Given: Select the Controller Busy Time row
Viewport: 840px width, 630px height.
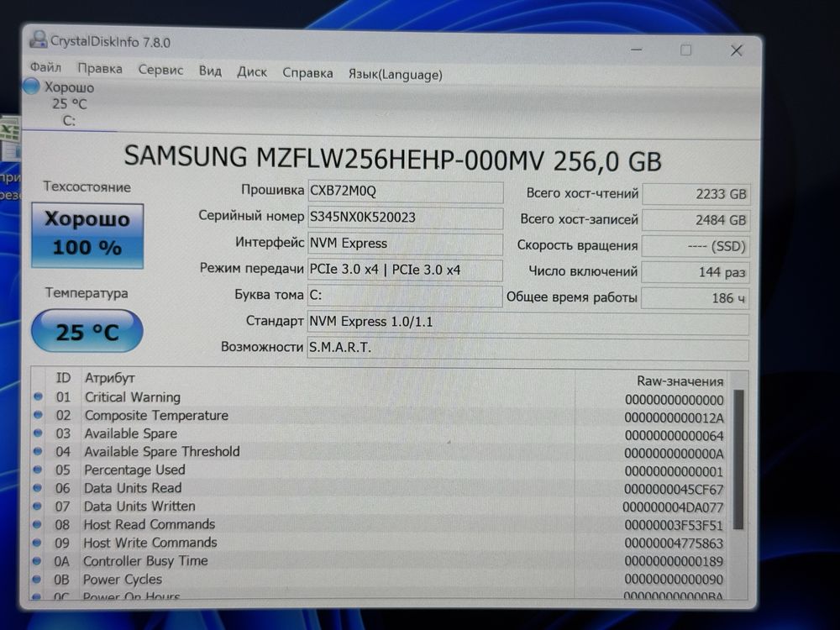Looking at the screenshot, I should pyautogui.click(x=379, y=561).
